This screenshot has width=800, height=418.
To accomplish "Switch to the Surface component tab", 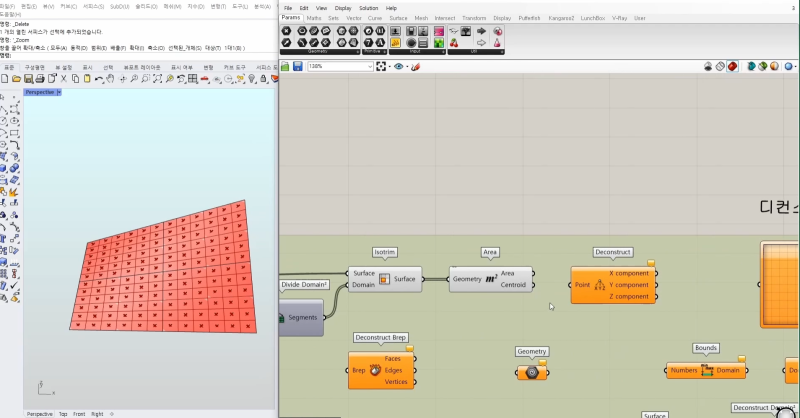I will pos(398,18).
